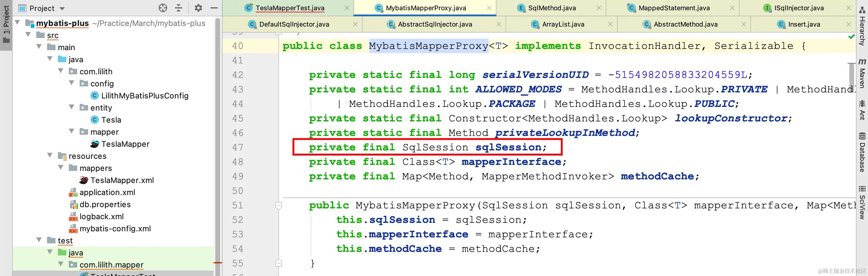Collapse the com.lilith package

pyautogui.click(x=61, y=71)
